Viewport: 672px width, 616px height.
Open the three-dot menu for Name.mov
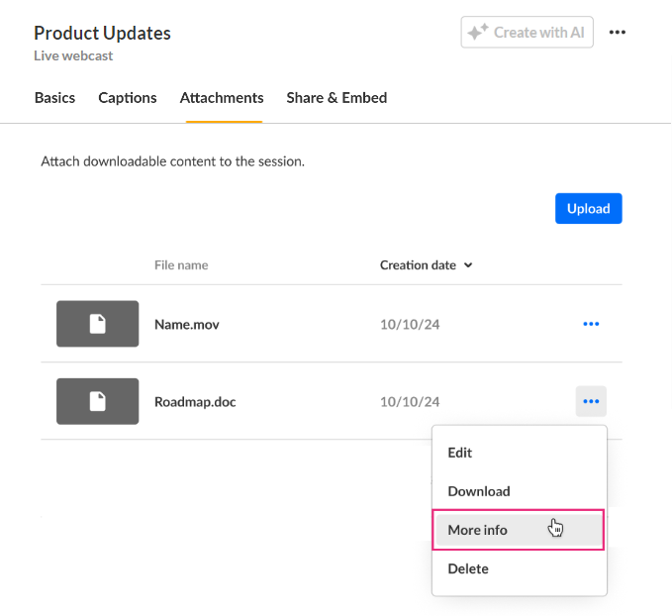[591, 324]
